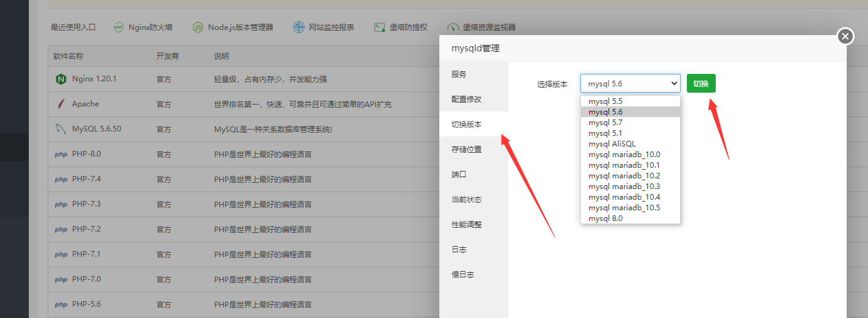Select mysql mariadb_10.1 option

[630, 165]
